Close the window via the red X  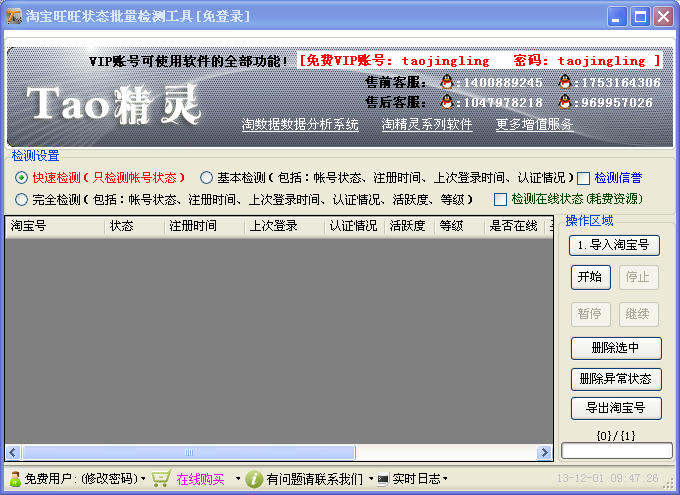click(664, 17)
